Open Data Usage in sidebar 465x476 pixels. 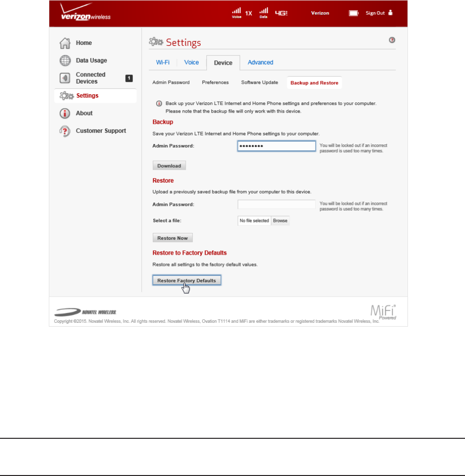click(91, 60)
